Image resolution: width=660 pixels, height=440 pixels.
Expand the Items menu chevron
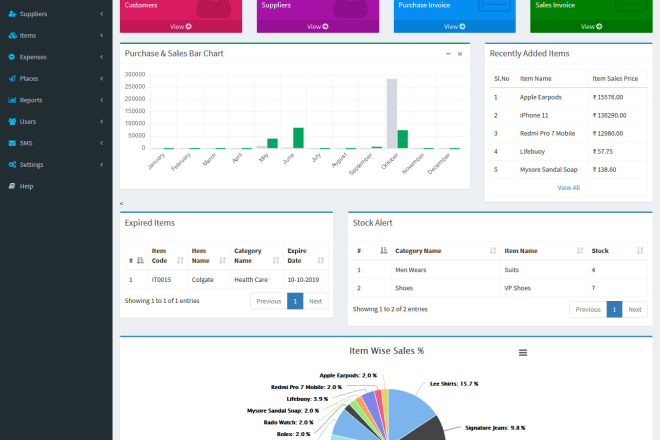coord(101,35)
